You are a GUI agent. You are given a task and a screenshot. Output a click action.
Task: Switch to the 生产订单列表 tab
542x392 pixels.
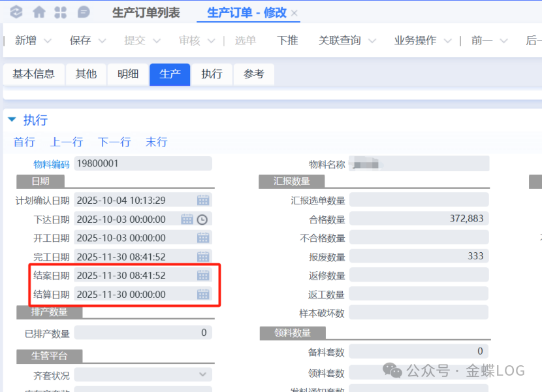pyautogui.click(x=146, y=12)
